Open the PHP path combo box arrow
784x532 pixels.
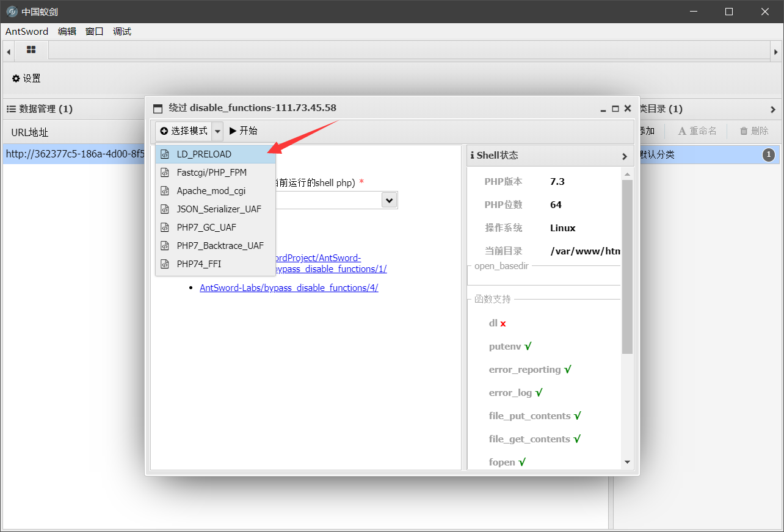coord(389,200)
